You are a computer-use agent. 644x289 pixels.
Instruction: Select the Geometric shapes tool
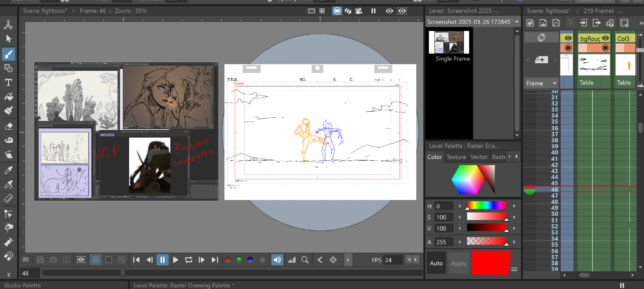[x=8, y=68]
